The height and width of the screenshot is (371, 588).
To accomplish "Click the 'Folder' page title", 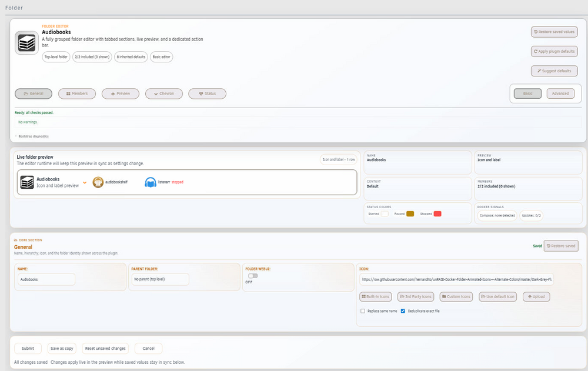I will tap(14, 8).
